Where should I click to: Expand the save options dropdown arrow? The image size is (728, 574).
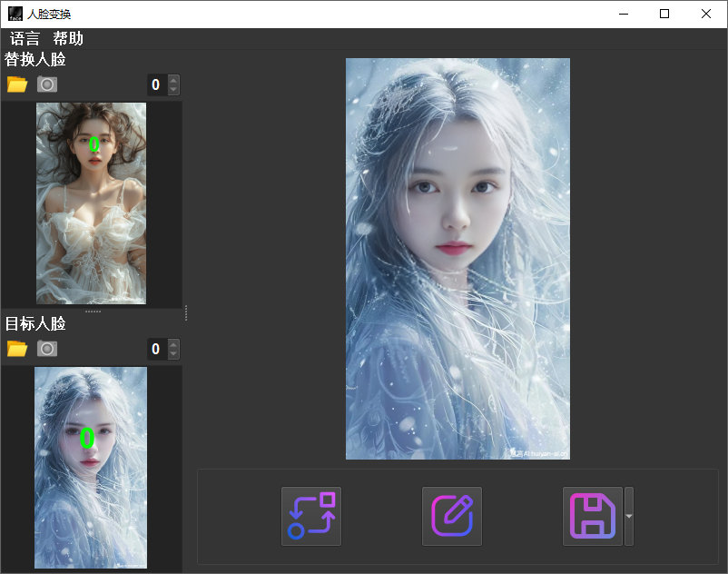627,515
